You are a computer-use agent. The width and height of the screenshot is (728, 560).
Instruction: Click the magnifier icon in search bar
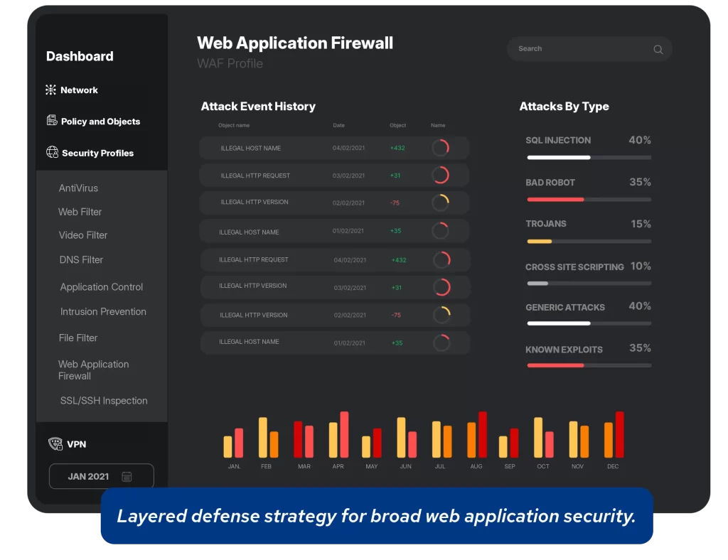[x=658, y=49]
